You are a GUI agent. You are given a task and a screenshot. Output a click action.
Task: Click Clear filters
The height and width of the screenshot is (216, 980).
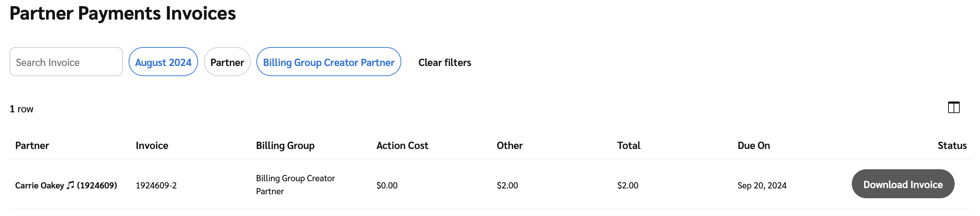tap(444, 62)
